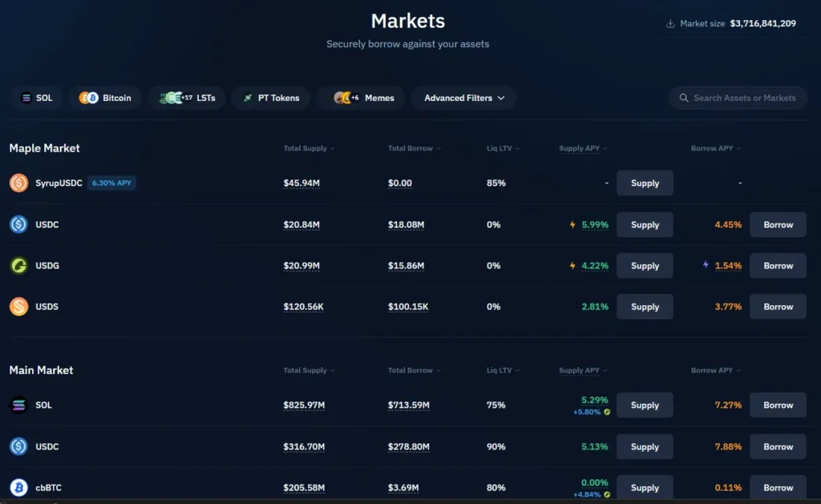
Task: Click the USDC coin icon in Main Market
Action: coord(19,446)
